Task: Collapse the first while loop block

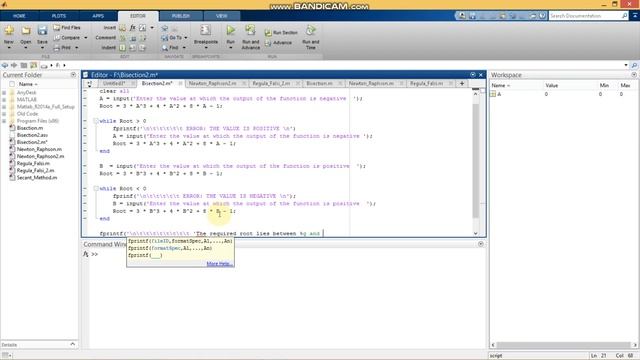Action: point(96,121)
